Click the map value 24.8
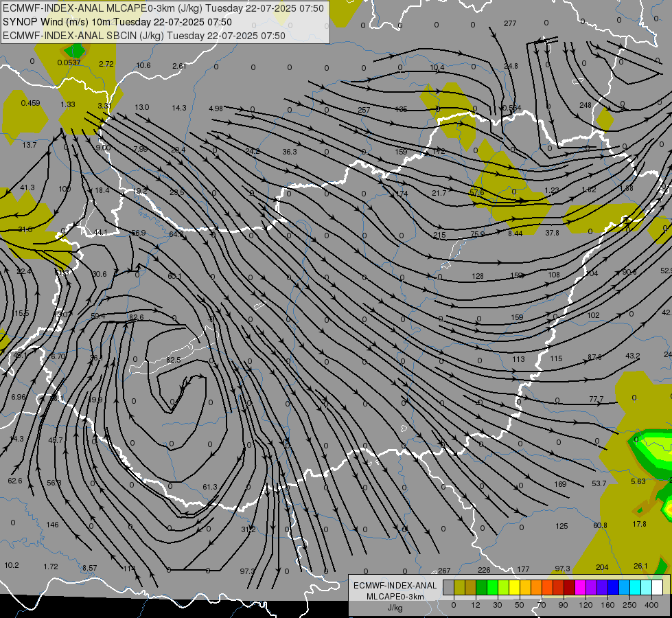Image resolution: width=672 pixels, height=618 pixels. (x=511, y=66)
